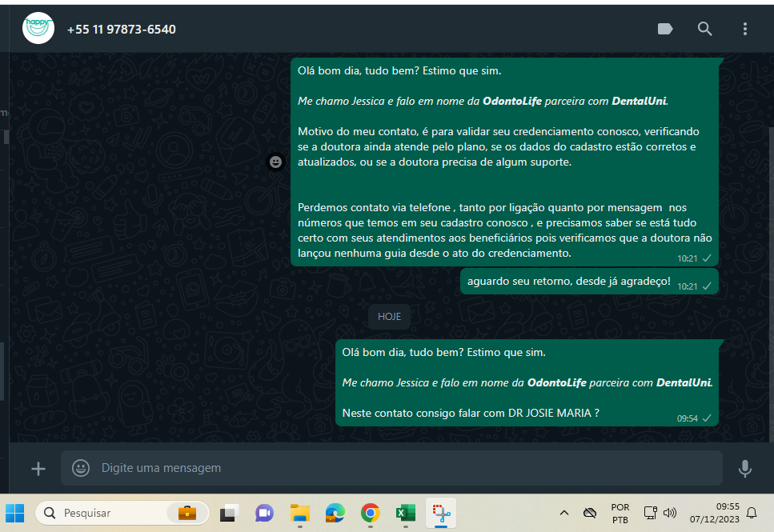Image resolution: width=774 pixels, height=532 pixels.
Task: Search within this conversation
Action: tap(705, 29)
